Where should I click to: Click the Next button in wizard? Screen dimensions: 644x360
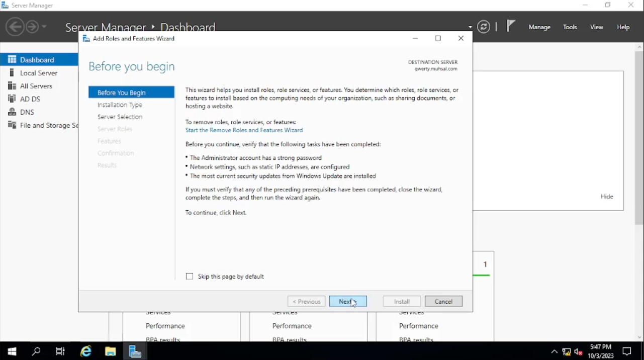coord(348,302)
